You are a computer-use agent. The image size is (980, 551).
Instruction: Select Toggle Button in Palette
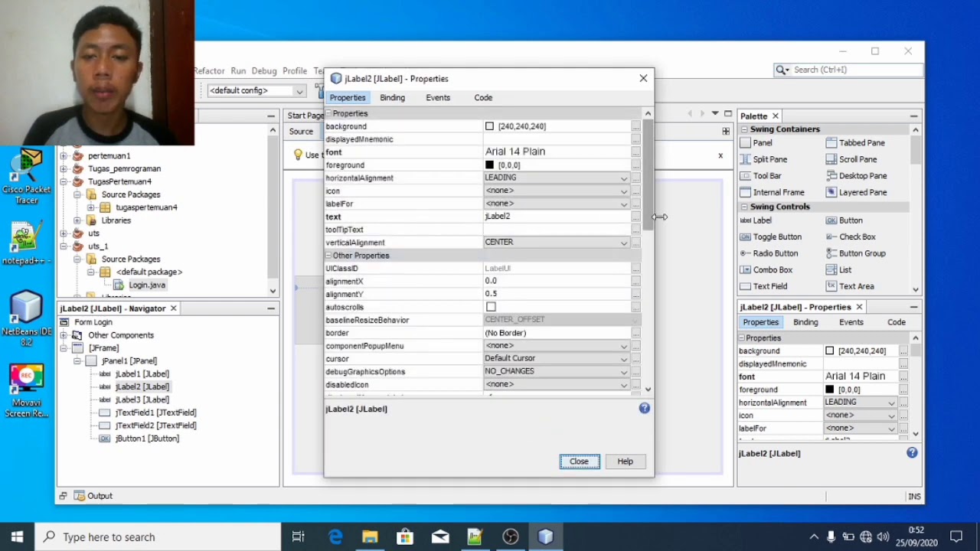(770, 237)
